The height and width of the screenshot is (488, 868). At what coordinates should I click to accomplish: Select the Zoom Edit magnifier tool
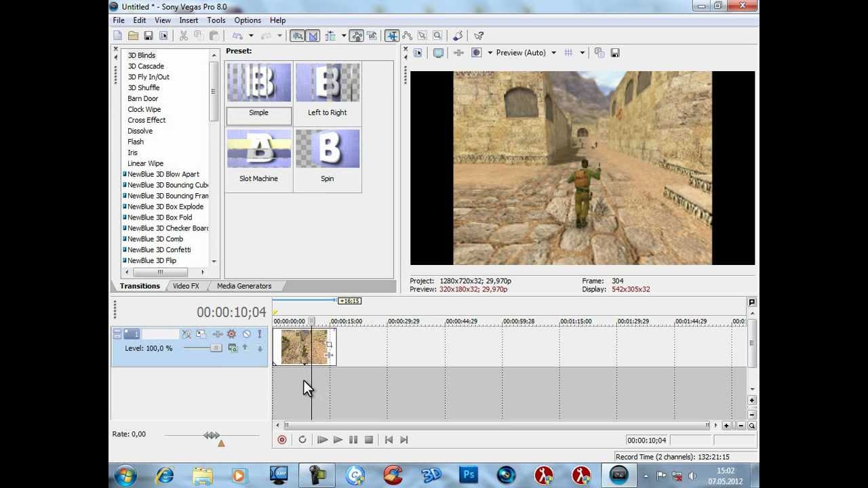click(437, 36)
